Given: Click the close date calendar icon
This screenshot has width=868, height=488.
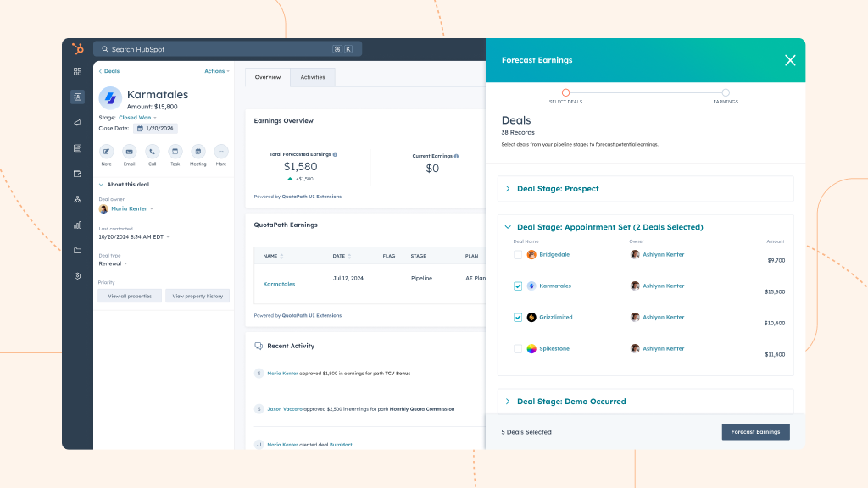Looking at the screenshot, I should coord(140,129).
